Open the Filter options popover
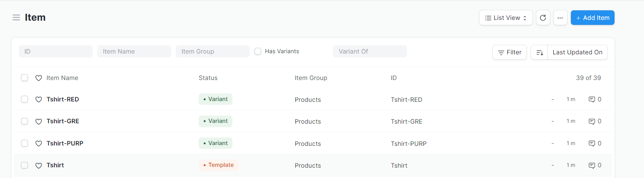This screenshot has height=178, width=644. (x=510, y=52)
